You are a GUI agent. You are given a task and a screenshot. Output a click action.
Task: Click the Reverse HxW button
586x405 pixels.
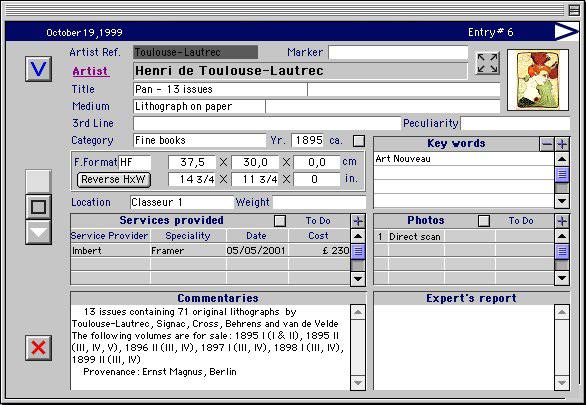coord(114,179)
